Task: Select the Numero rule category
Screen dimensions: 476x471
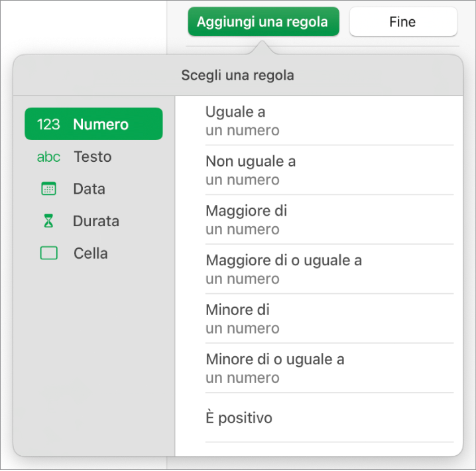Action: click(101, 124)
